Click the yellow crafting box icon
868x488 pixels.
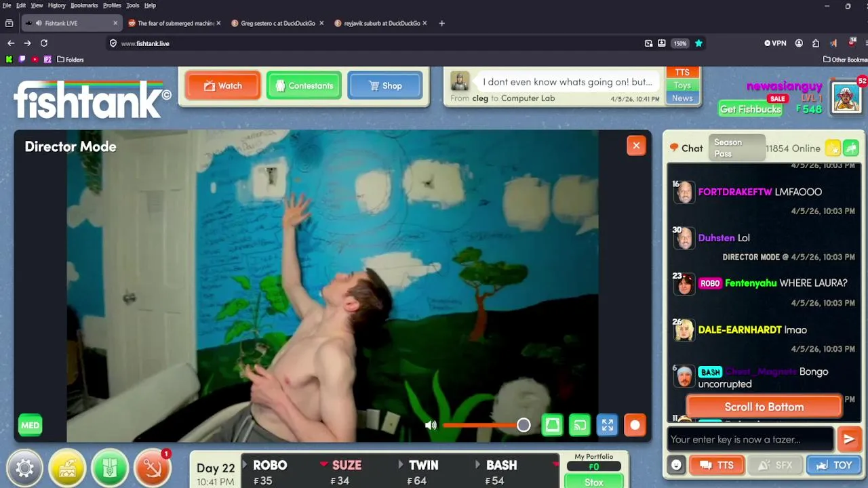(67, 468)
